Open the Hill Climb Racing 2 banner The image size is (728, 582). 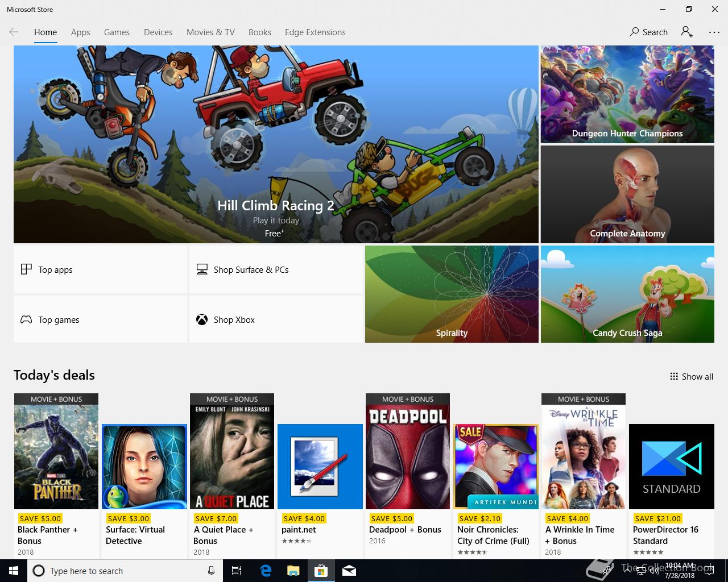tap(276, 144)
